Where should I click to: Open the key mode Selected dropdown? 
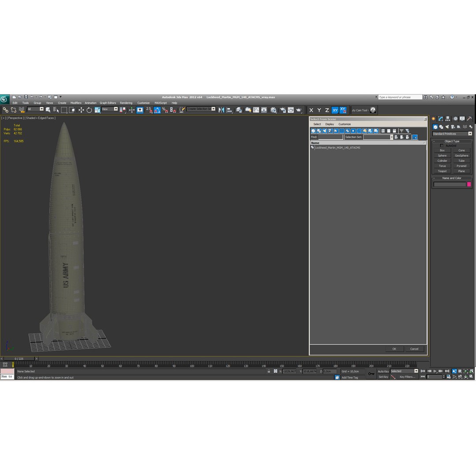[x=404, y=371]
